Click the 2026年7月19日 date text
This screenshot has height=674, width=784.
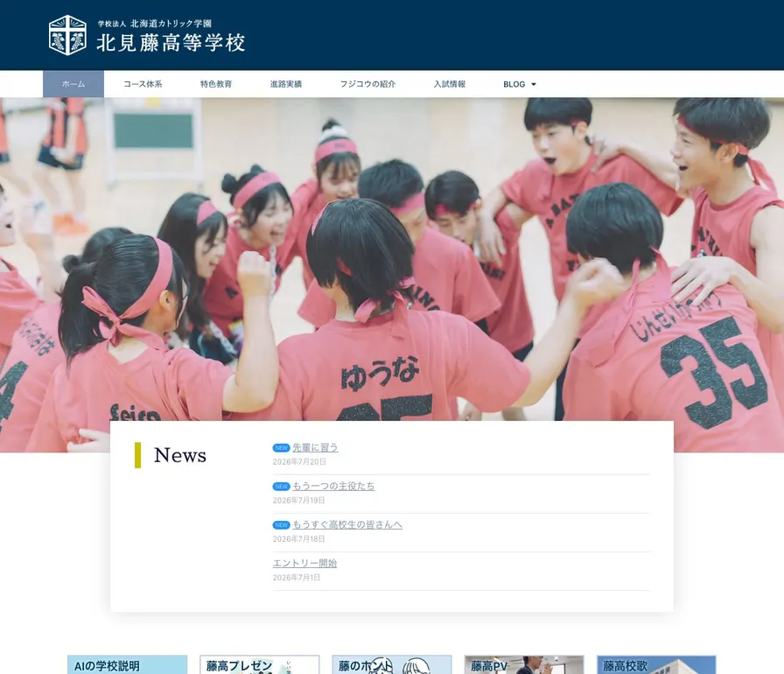(x=298, y=500)
